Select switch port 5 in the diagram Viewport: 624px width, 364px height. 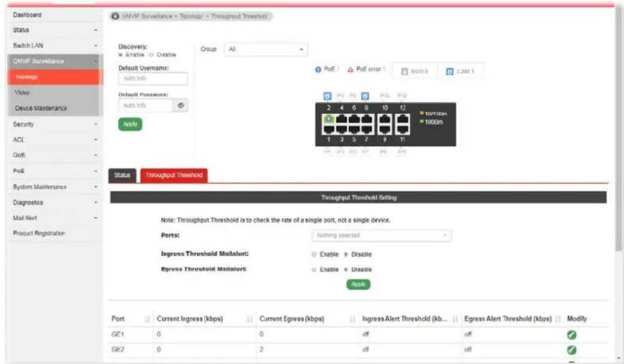click(354, 129)
